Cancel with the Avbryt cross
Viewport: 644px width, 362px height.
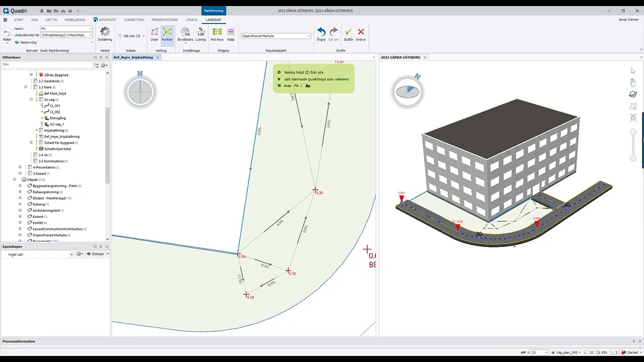click(361, 34)
